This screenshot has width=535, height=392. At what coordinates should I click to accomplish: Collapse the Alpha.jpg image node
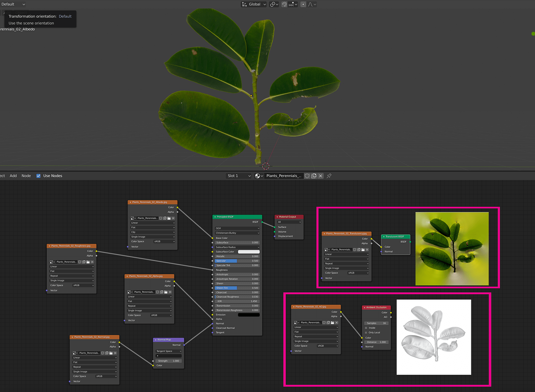click(x=127, y=276)
